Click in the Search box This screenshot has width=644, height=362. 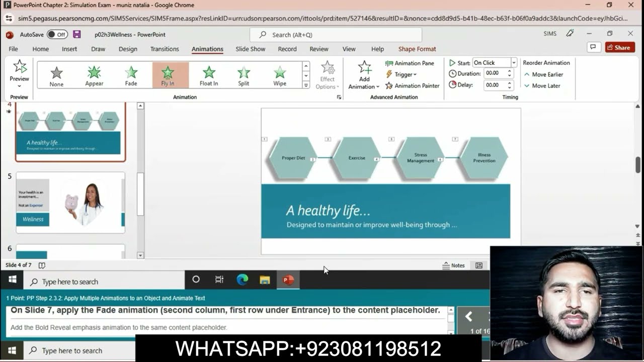pos(336,35)
